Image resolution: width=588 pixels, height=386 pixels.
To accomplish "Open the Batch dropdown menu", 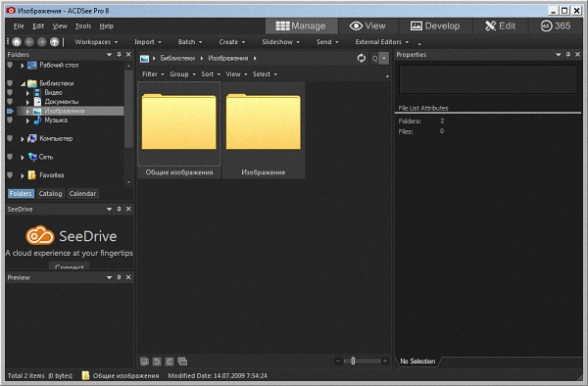I will pyautogui.click(x=190, y=42).
